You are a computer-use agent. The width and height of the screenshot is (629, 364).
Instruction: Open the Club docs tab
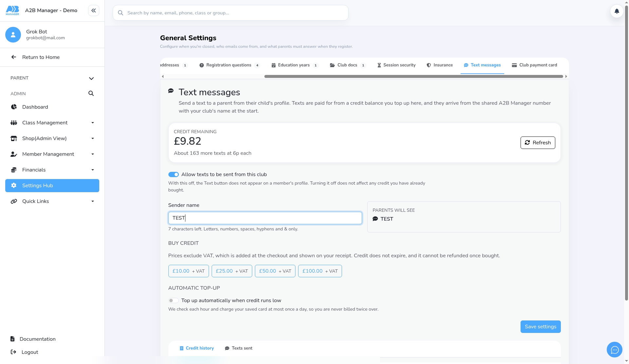(347, 65)
